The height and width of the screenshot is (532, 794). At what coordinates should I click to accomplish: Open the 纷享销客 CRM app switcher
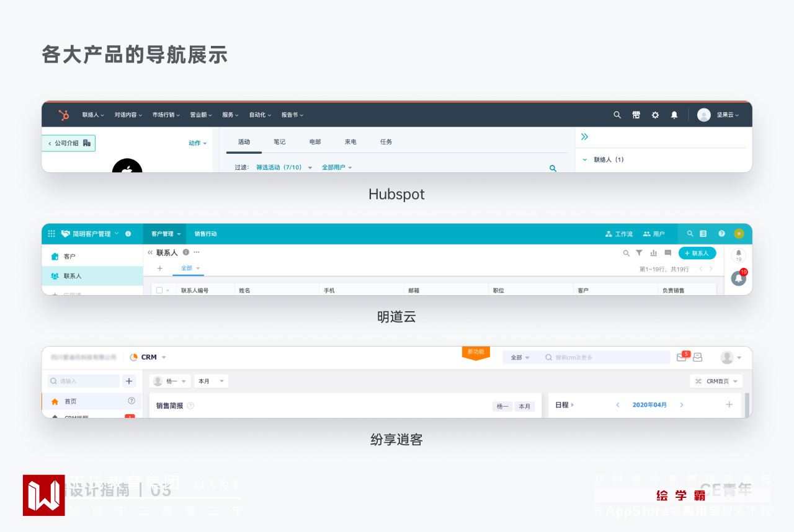(x=148, y=357)
